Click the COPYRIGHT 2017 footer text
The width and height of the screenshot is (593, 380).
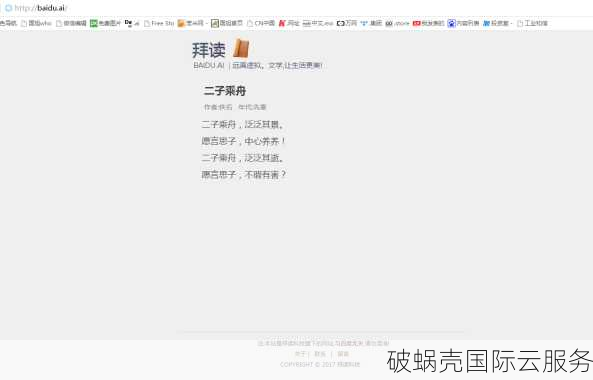pyautogui.click(x=320, y=364)
